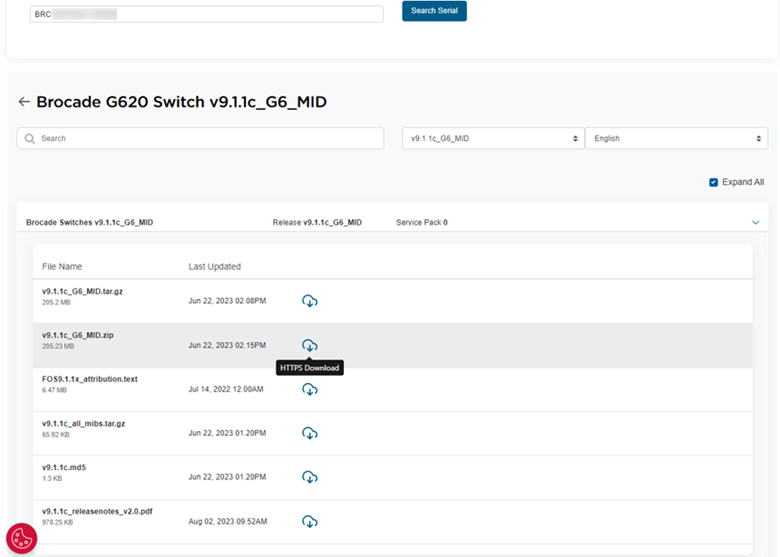Download the v9.1.1c_releasenotes_v2.0.pdf file

coord(310,521)
